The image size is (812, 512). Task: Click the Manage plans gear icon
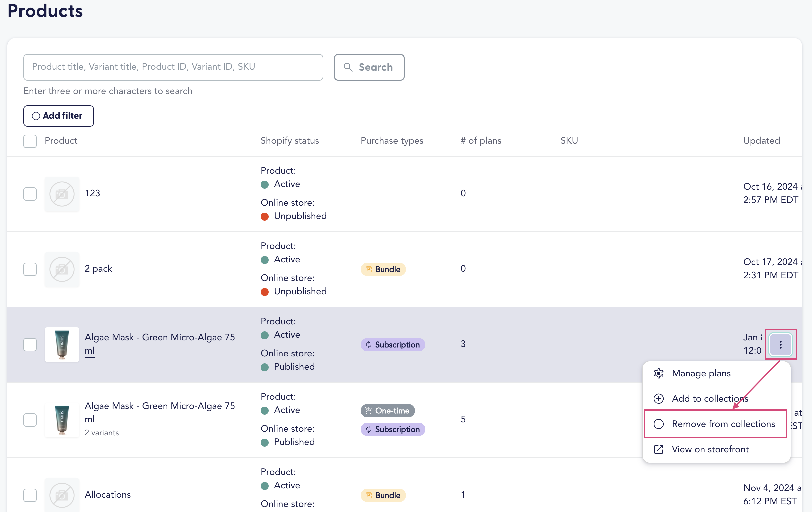click(658, 373)
